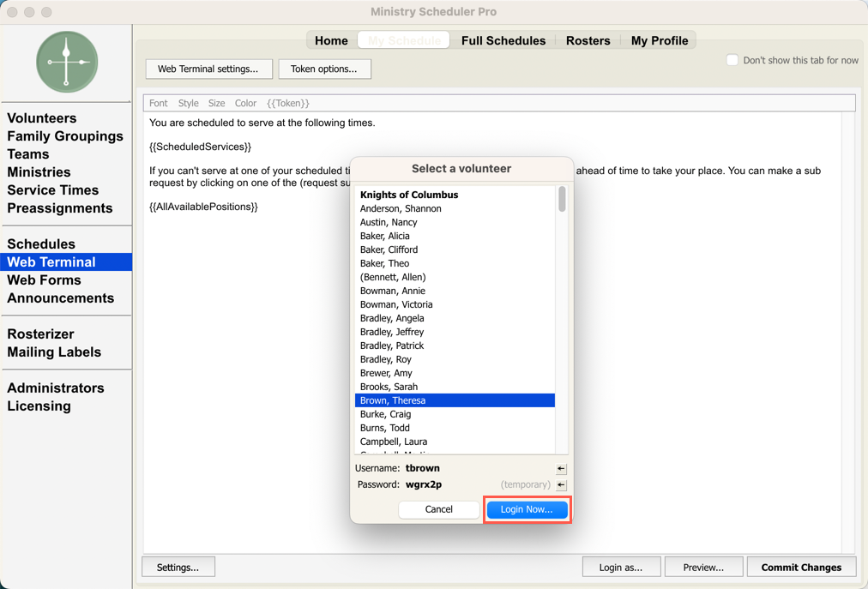Image resolution: width=868 pixels, height=589 pixels.
Task: Open Schedules in the sidebar
Action: click(x=41, y=244)
